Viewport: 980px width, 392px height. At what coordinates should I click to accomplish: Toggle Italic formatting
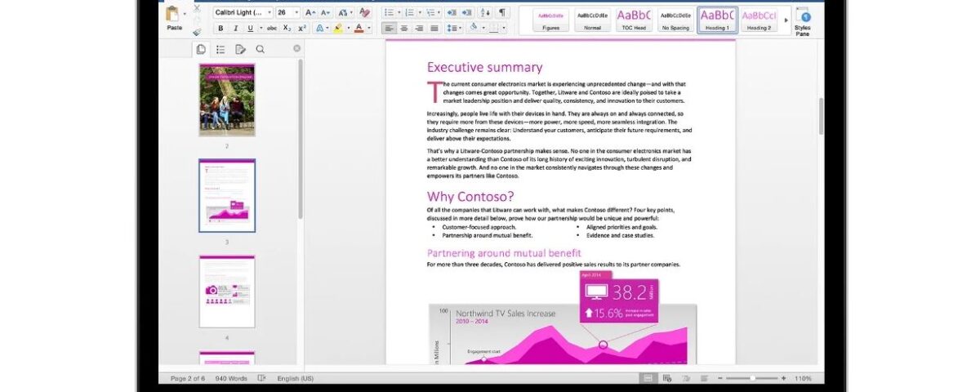[x=235, y=29]
